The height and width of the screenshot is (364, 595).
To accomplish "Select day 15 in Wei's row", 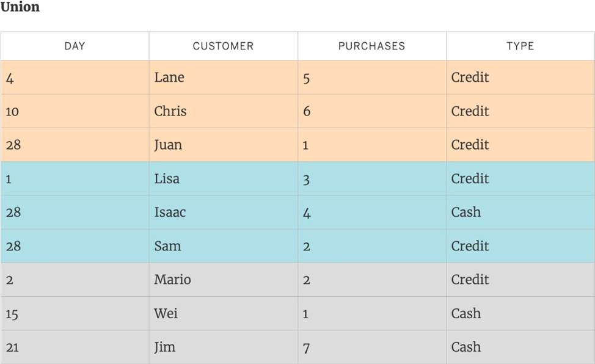I will pyautogui.click(x=12, y=314).
